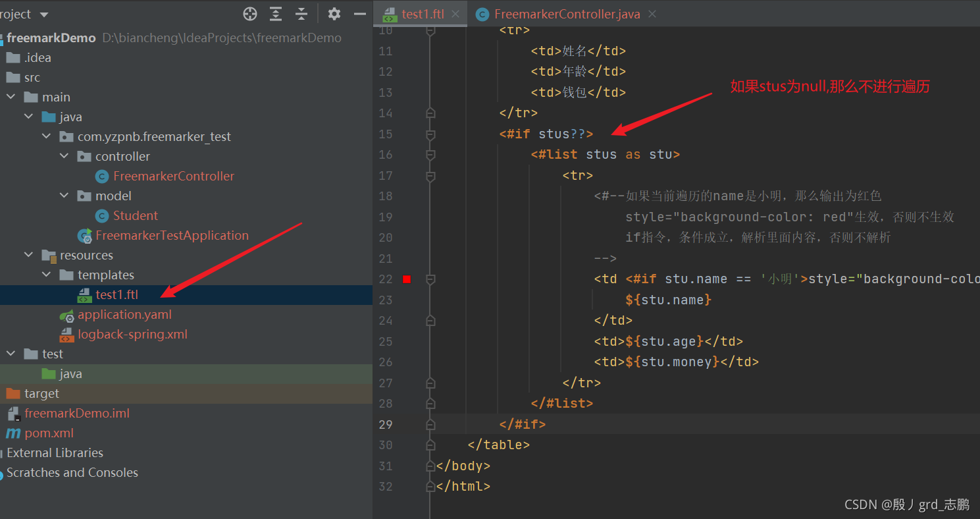Switch to the FreemarkerController.java tab
Viewport: 980px width, 519px height.
567,14
